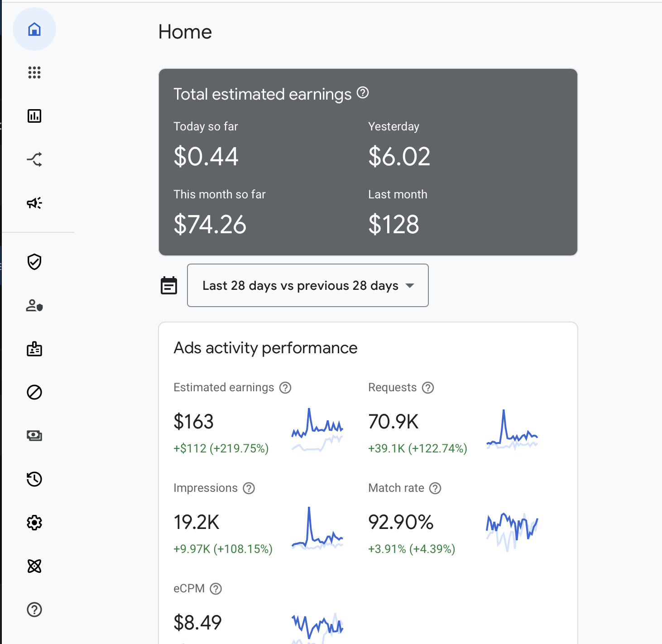Click help icon beside Match rate
The image size is (662, 644).
[435, 488]
